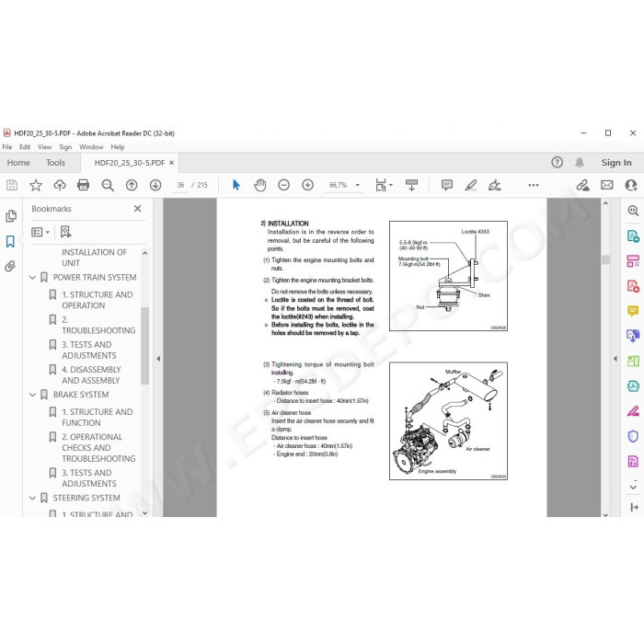Viewport: 644px width, 644px height.
Task: Open notifications bell icon
Action: tap(580, 163)
